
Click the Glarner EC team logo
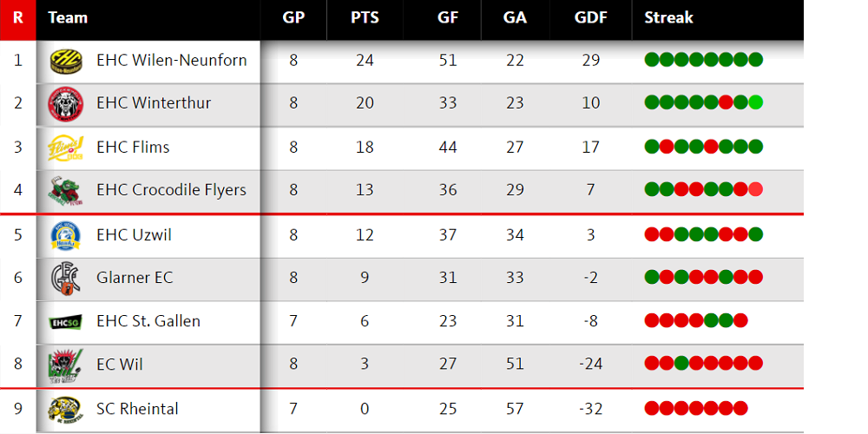65,278
